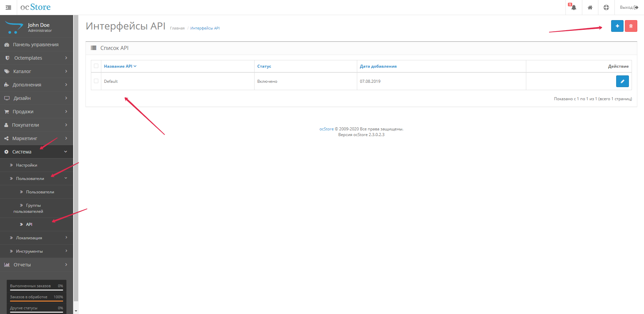Image resolution: width=644 pixels, height=314 pixels.
Task: Click the Выполненных заказов progress bar
Action: point(37,290)
